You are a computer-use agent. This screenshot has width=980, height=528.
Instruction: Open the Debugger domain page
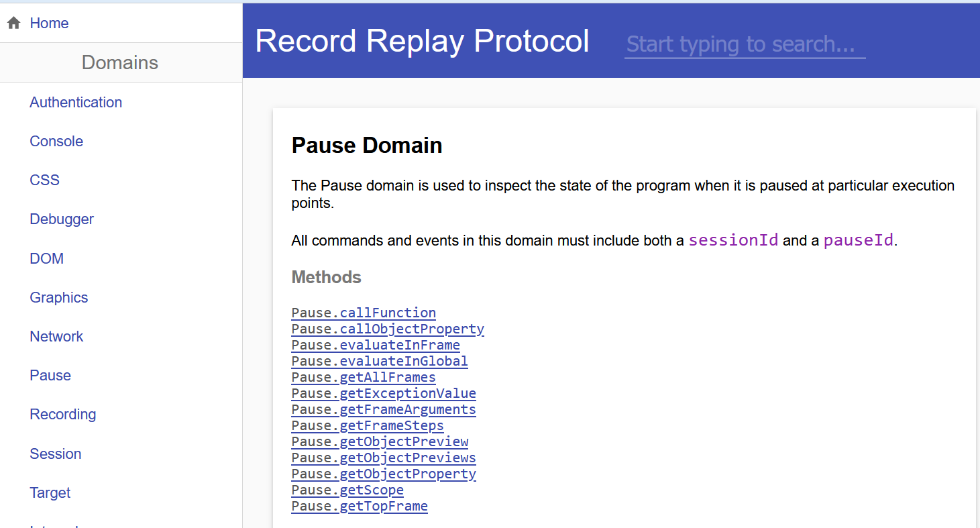62,219
